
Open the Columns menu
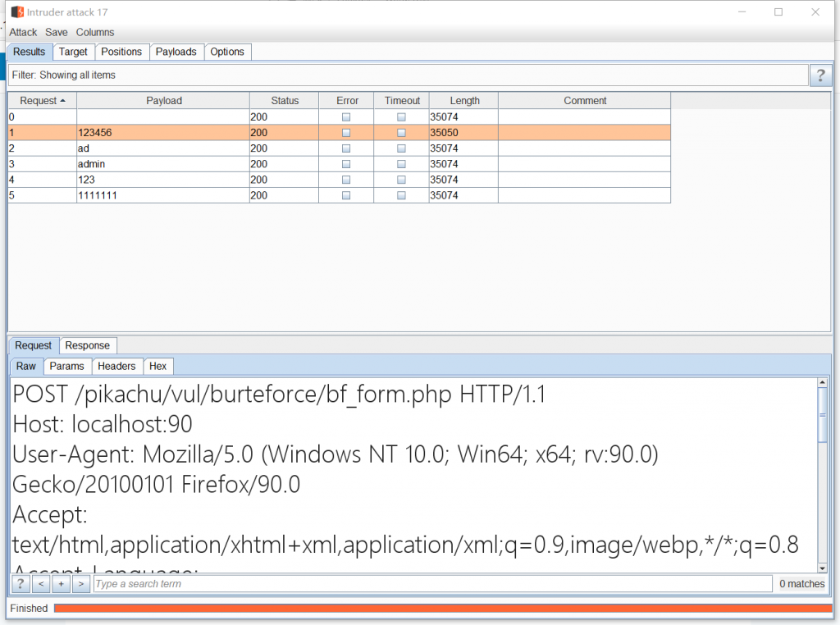coord(95,32)
